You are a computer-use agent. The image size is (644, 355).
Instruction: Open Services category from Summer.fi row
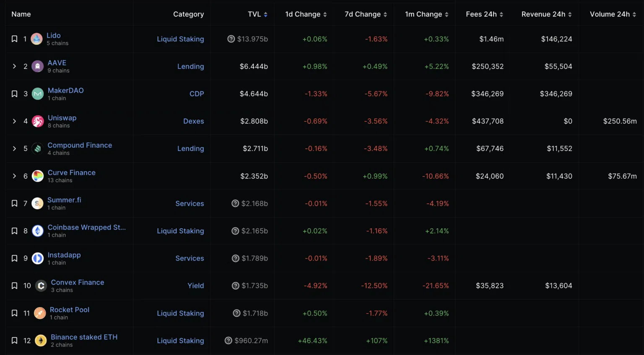[x=190, y=204]
